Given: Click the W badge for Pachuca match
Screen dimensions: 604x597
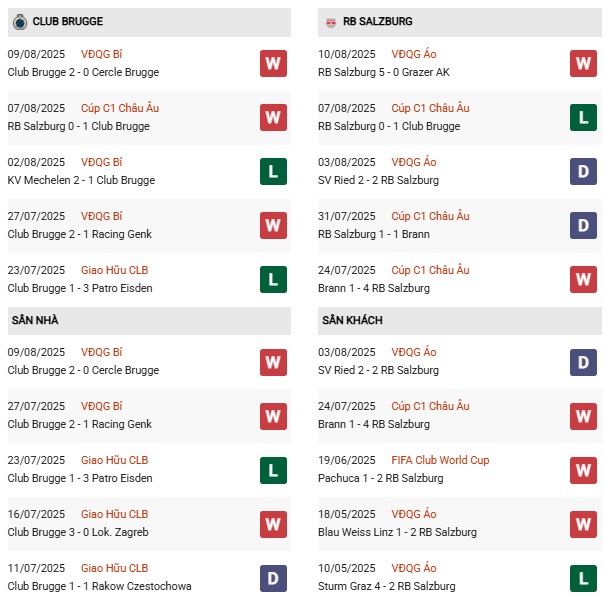Looking at the screenshot, I should click(x=584, y=470).
